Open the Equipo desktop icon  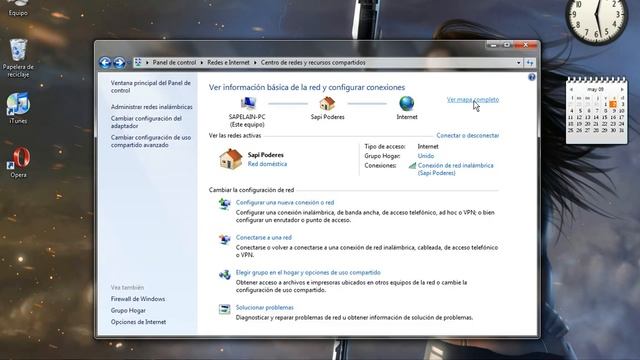tap(18, 8)
